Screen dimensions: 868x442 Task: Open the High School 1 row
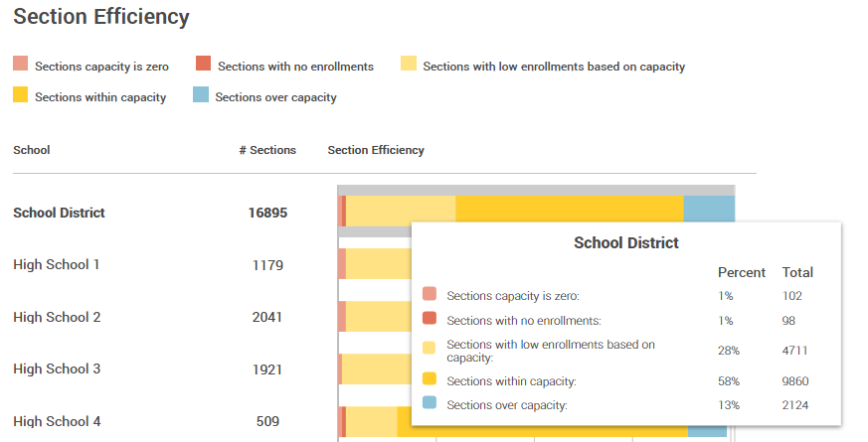tap(57, 264)
